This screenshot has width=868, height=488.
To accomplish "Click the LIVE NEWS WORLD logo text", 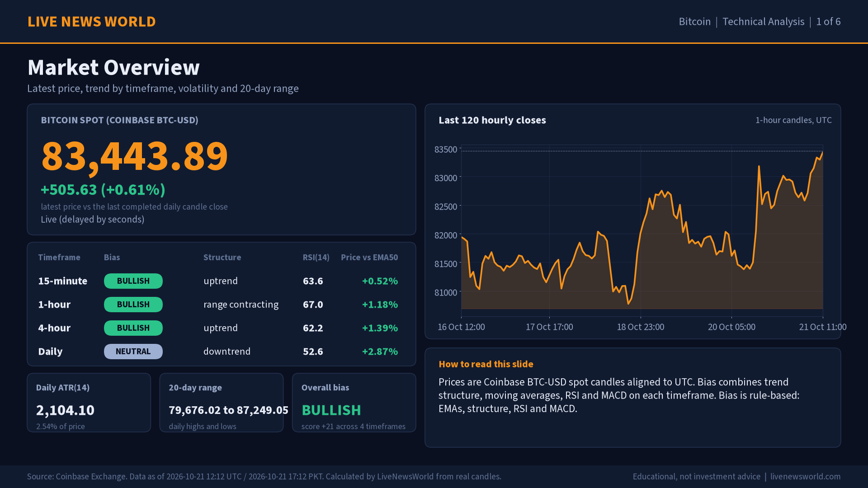I will tap(91, 22).
